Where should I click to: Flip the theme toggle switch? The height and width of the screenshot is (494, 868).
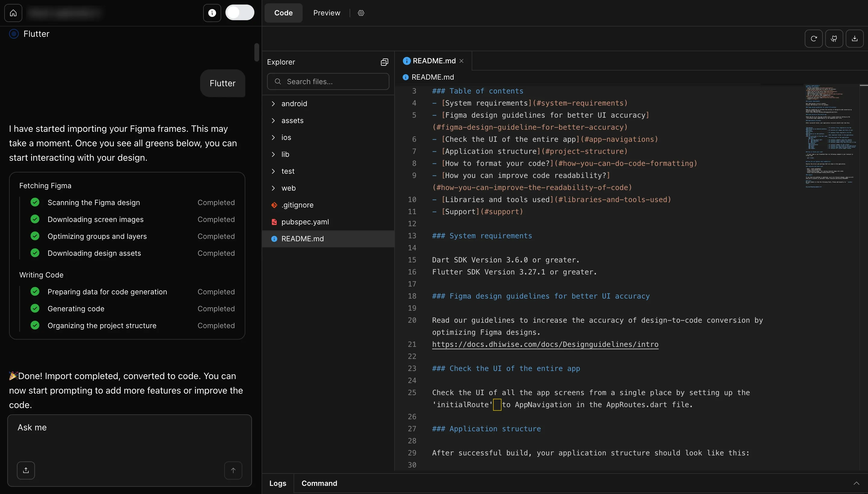[x=240, y=13]
